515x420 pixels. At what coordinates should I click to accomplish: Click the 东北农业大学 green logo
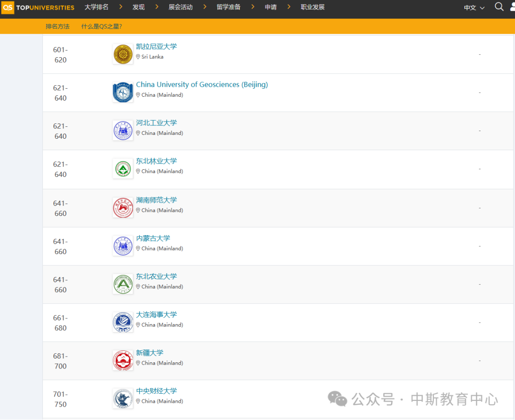click(123, 284)
